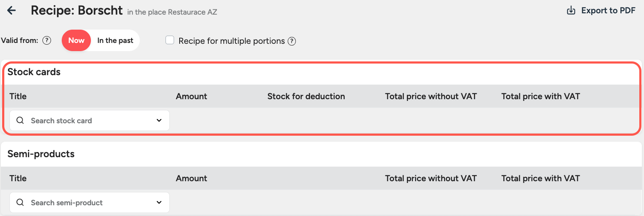Click the help icon for multiple portions
This screenshot has height=216, width=644.
tap(292, 41)
